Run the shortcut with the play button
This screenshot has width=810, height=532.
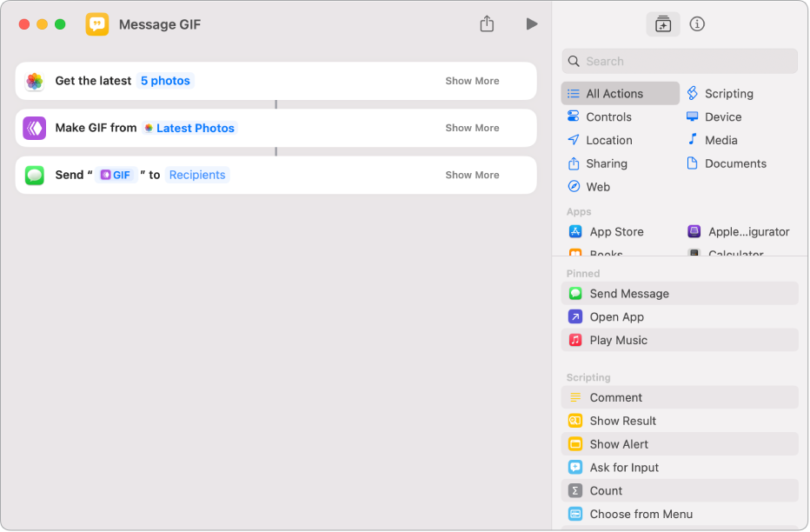[x=532, y=23]
